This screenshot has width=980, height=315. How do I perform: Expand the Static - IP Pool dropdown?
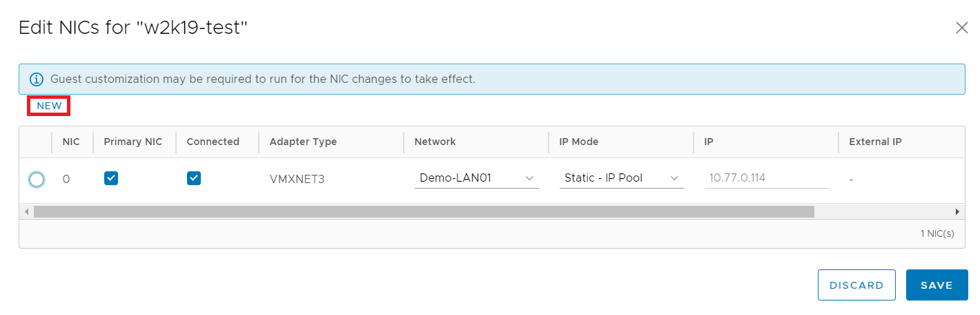click(621, 178)
